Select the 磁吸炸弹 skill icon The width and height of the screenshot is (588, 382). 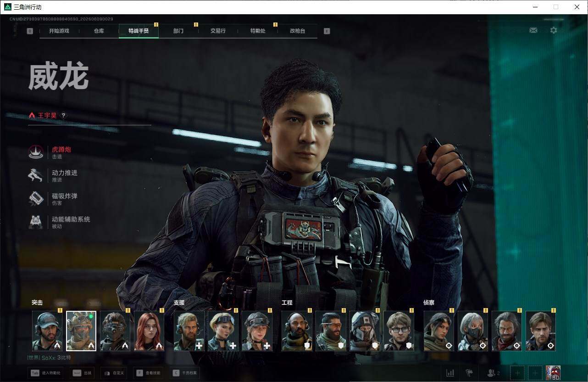[x=36, y=199]
